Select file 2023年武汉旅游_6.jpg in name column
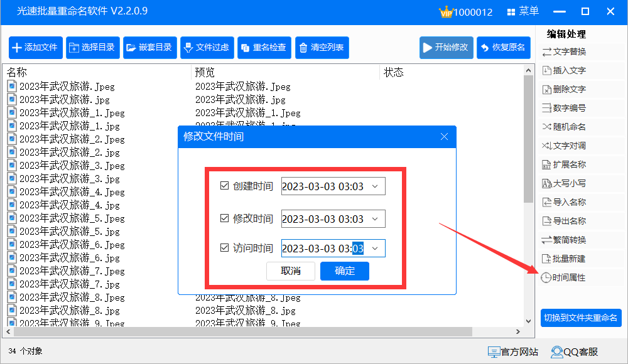628x364 pixels. pyautogui.click(x=70, y=259)
